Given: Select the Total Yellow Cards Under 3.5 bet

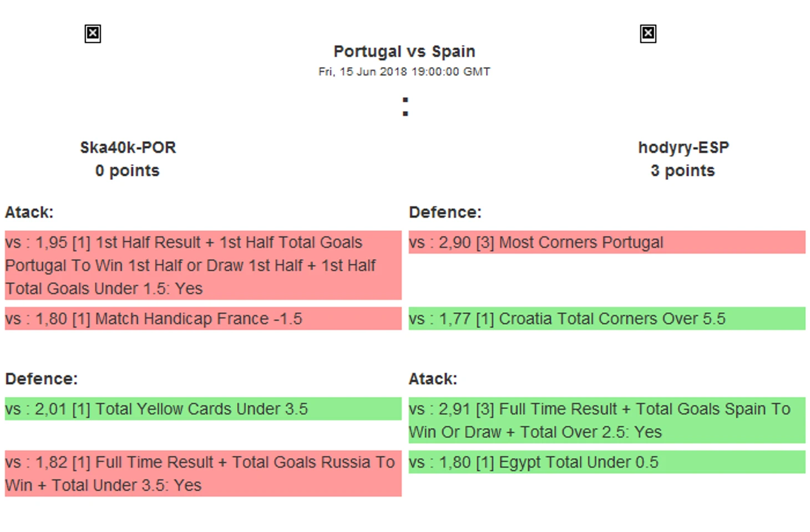Looking at the screenshot, I should coord(203,409).
